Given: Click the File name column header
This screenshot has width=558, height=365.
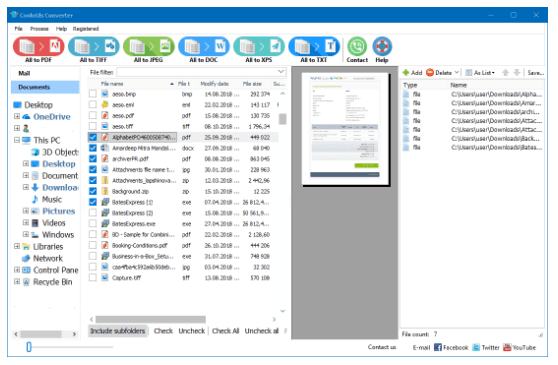Looking at the screenshot, I should point(137,84).
